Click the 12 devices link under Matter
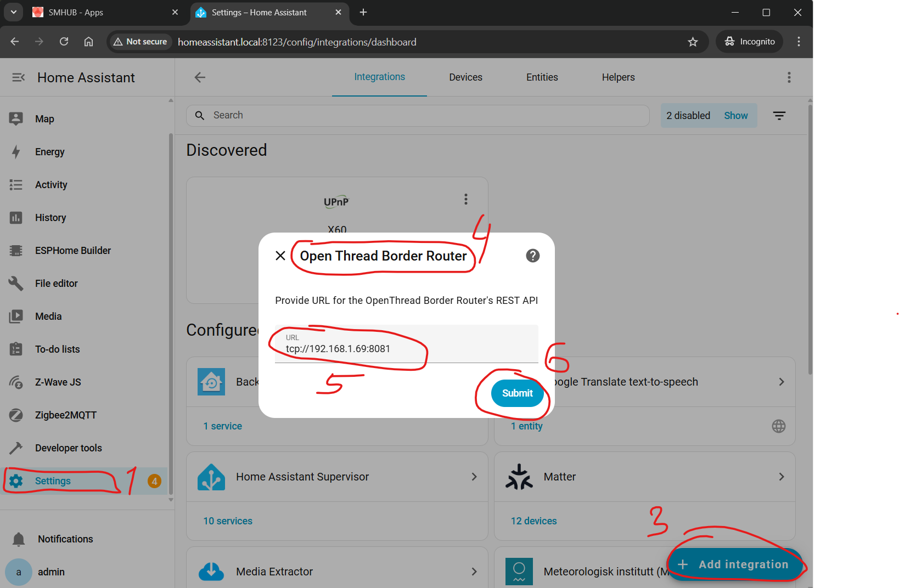This screenshot has width=899, height=588. tap(533, 521)
